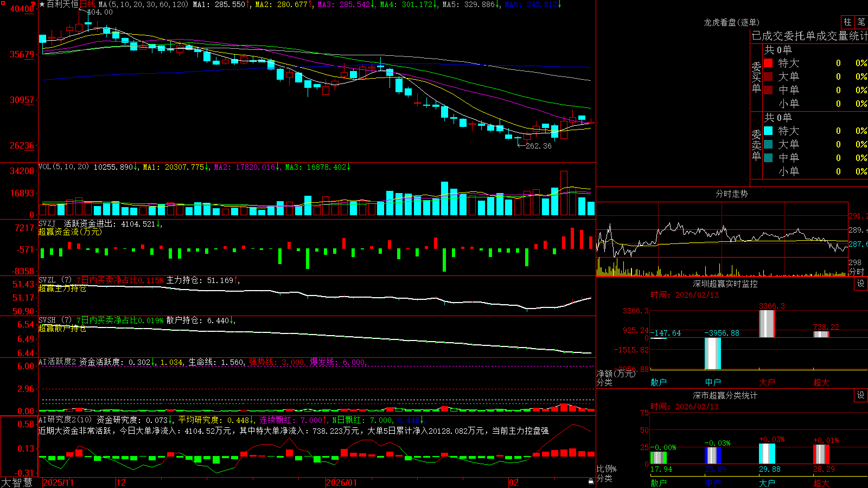Screen dimensions: 868x488
Task: Click the MA4: 301.172 value
Action: 406,4
